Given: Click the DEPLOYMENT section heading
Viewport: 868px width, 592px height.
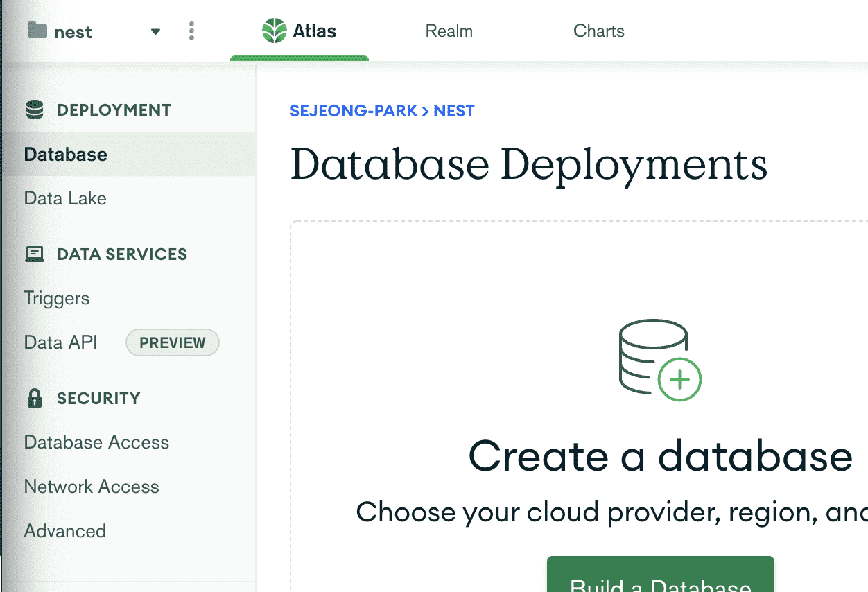Looking at the screenshot, I should pos(114,110).
